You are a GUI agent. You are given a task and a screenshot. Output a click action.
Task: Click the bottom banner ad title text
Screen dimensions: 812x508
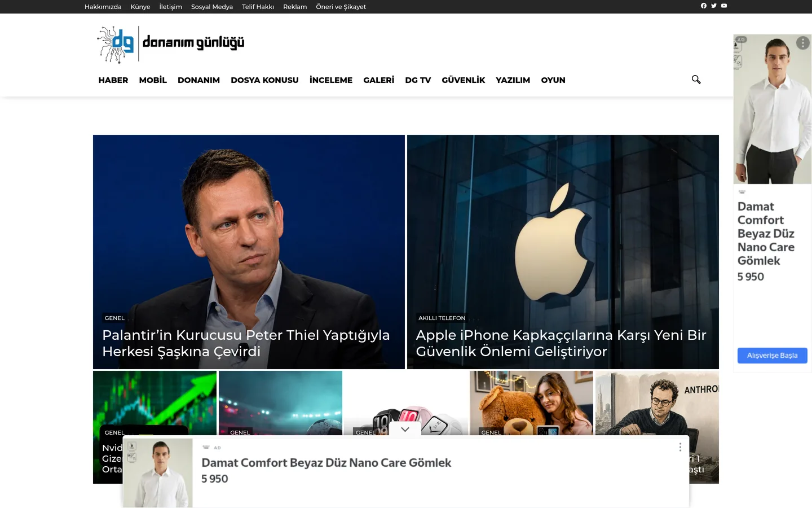pyautogui.click(x=326, y=463)
